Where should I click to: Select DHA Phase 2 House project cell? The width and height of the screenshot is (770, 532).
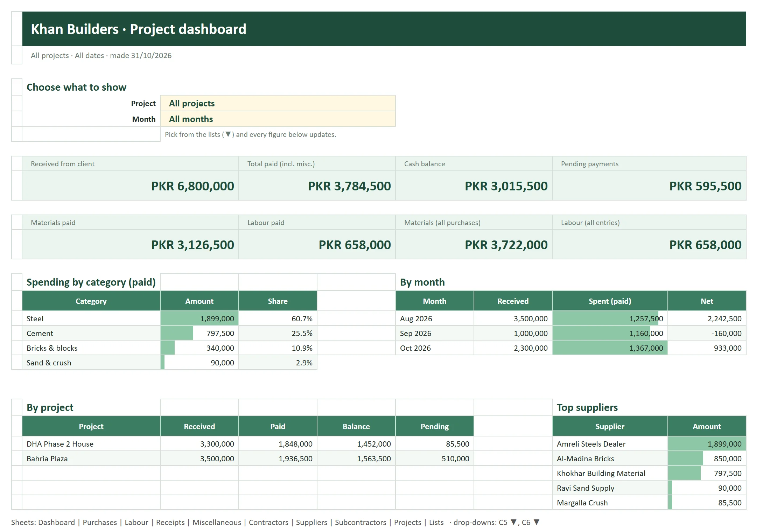(91, 444)
